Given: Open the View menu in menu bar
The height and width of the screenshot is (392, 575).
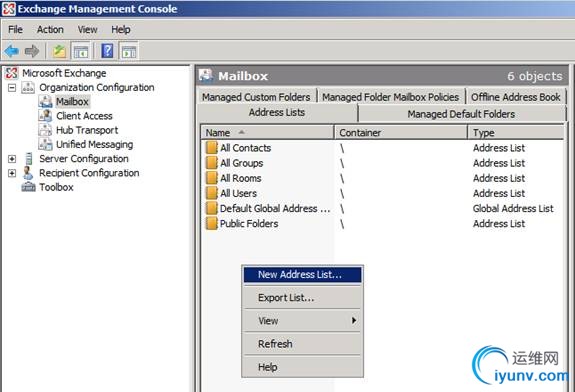Looking at the screenshot, I should click(x=87, y=29).
